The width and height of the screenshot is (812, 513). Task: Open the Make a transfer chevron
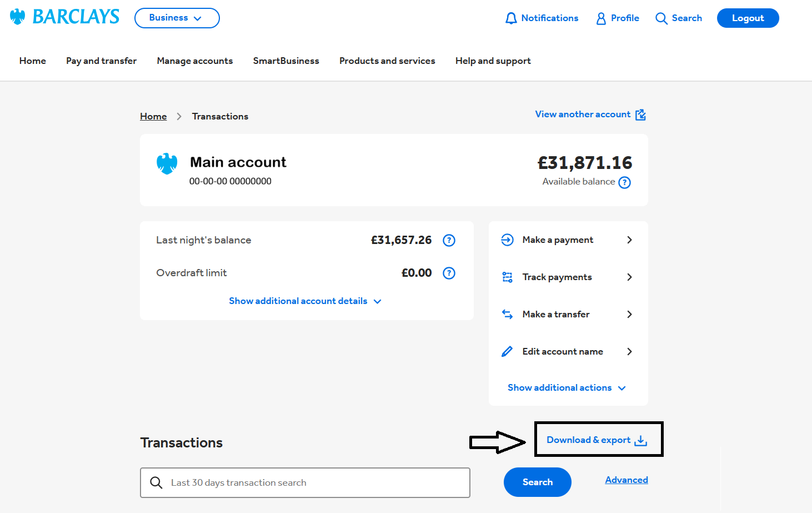tap(629, 314)
